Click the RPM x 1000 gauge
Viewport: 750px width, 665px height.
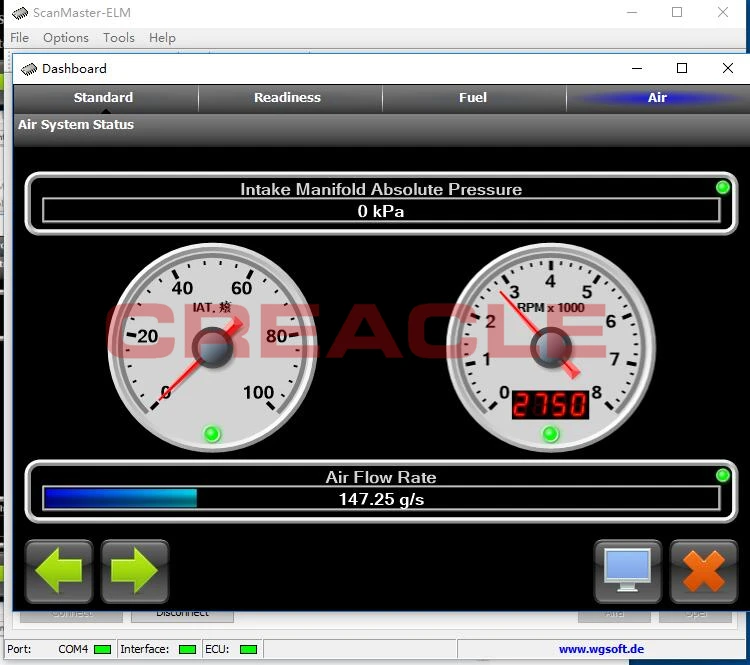tap(551, 347)
